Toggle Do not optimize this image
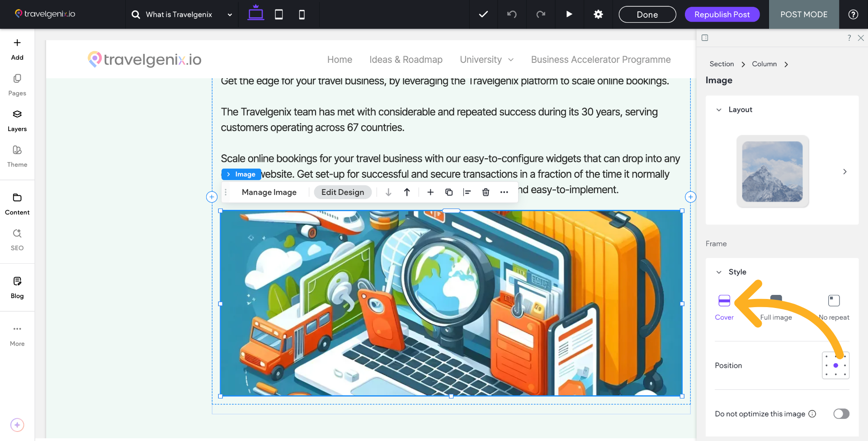The image size is (868, 441). point(841,414)
